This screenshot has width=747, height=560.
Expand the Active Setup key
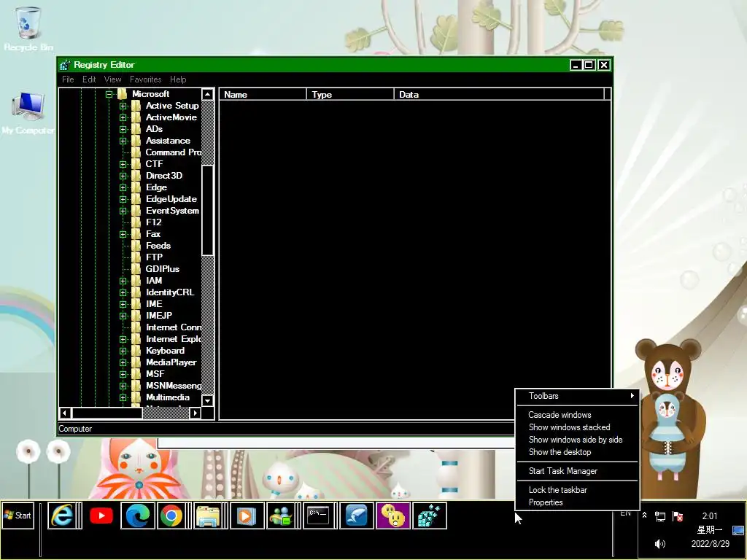coord(123,106)
